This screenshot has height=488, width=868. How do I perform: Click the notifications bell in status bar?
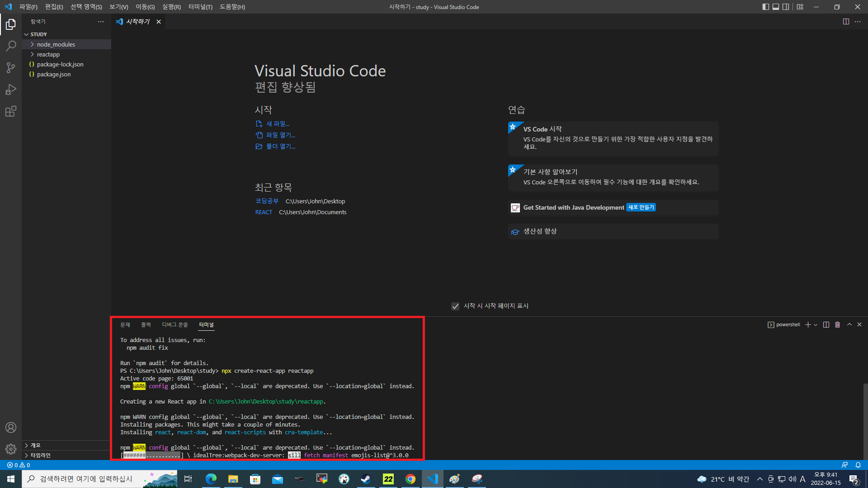pyautogui.click(x=858, y=465)
